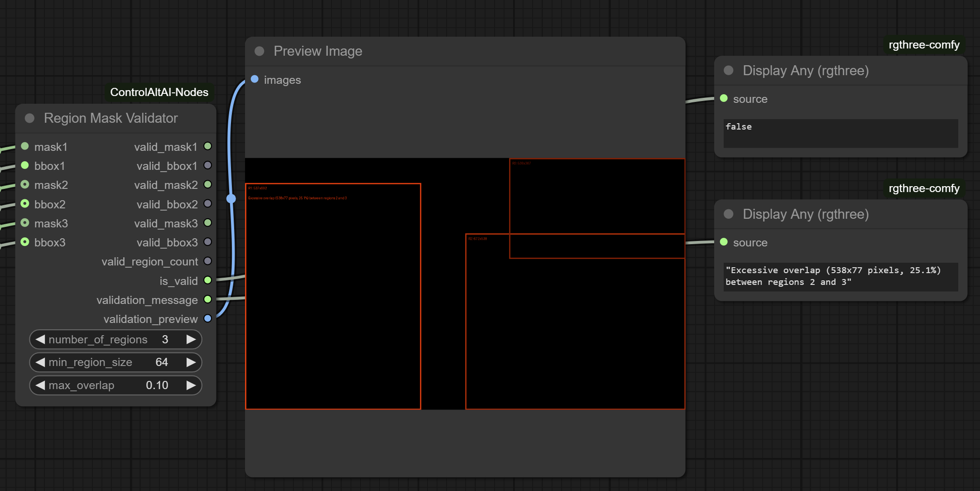This screenshot has height=491, width=980.
Task: Decrease min_region_size with left arrow
Action: [x=40, y=362]
